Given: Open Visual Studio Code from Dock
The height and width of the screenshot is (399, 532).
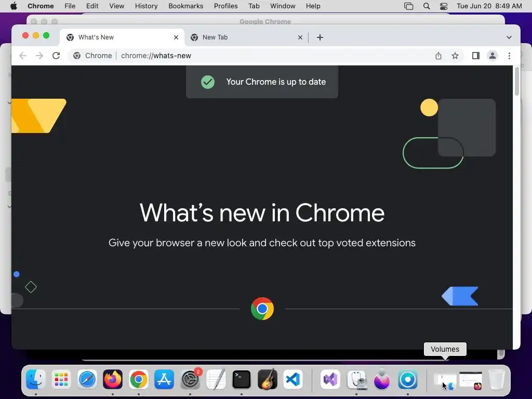Looking at the screenshot, I should 293,379.
